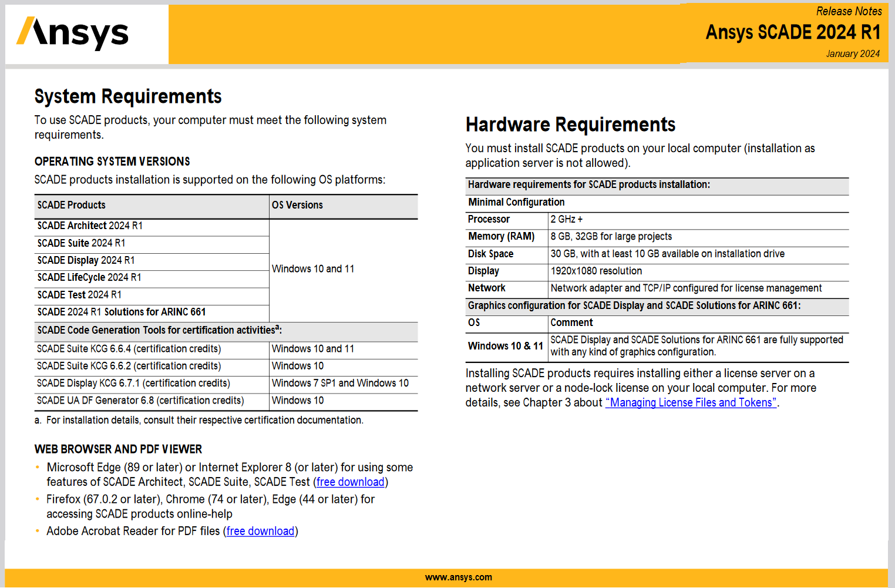Click 8 GB, 32GB for large projects cell
The width and height of the screenshot is (895, 588).
tap(698, 237)
